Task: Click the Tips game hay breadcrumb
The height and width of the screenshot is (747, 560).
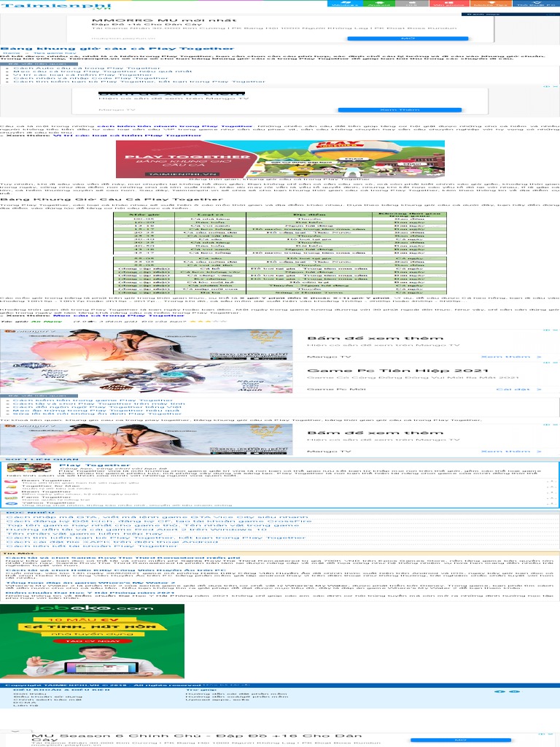Action: [x=55, y=53]
